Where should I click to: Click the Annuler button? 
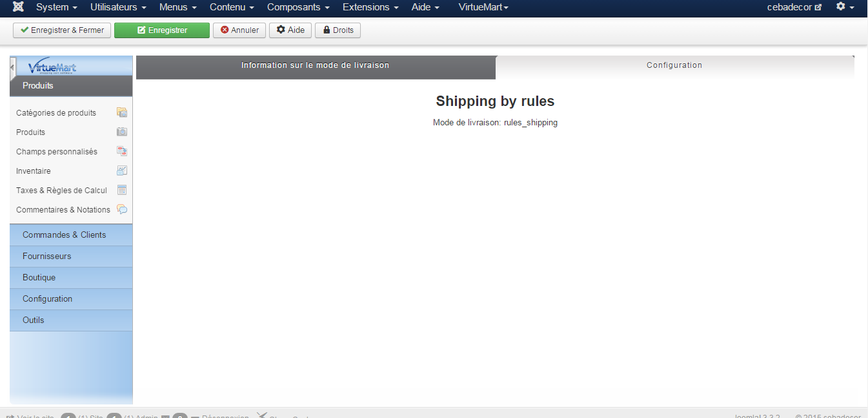pos(239,30)
